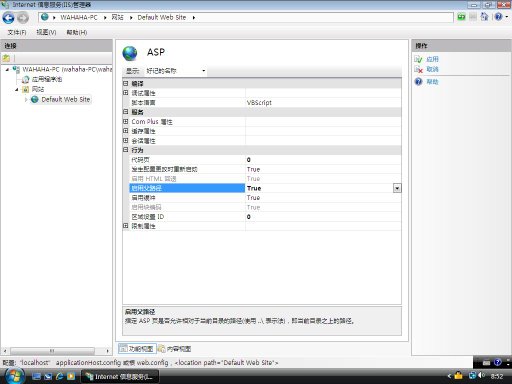Collapse the 网站 tree node
The image size is (512, 384).
17,89
